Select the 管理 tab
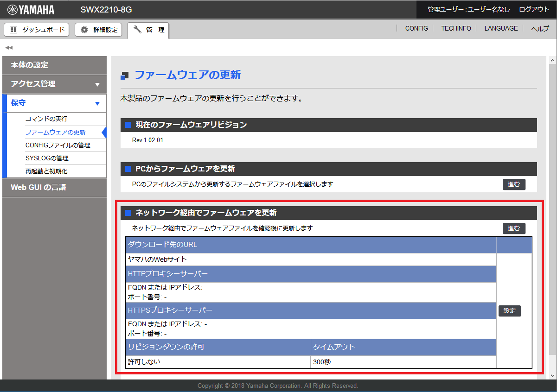The image size is (557, 392). (x=148, y=30)
